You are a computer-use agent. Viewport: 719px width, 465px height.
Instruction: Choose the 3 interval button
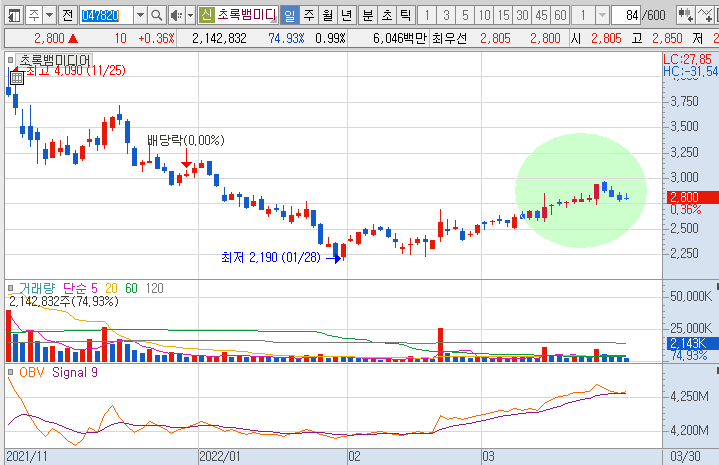pos(446,16)
